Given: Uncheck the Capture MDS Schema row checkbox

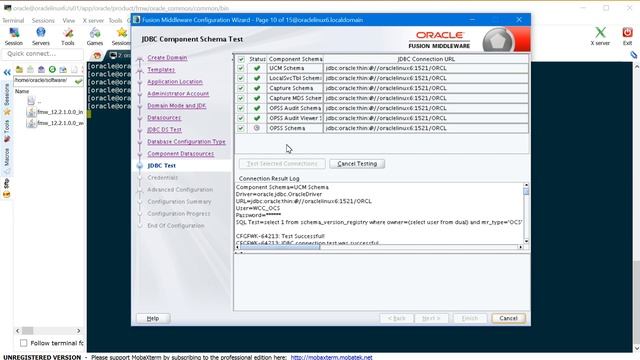Looking at the screenshot, I should pyautogui.click(x=241, y=98).
